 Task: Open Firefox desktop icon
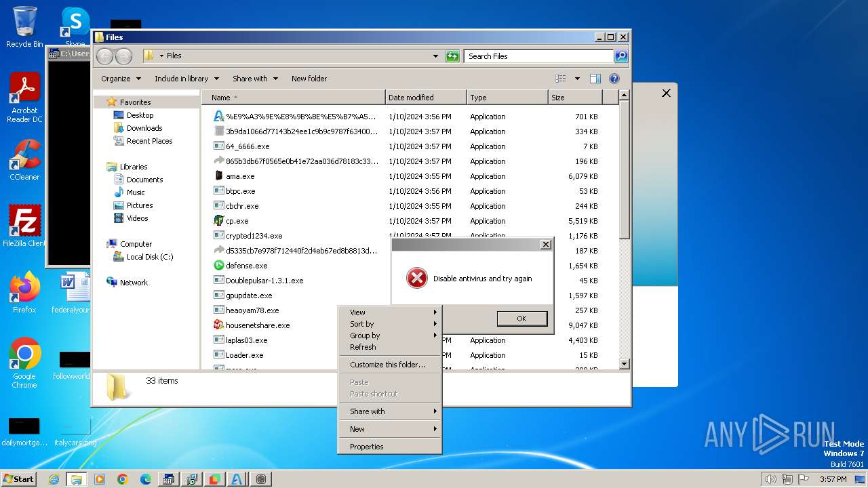[24, 292]
